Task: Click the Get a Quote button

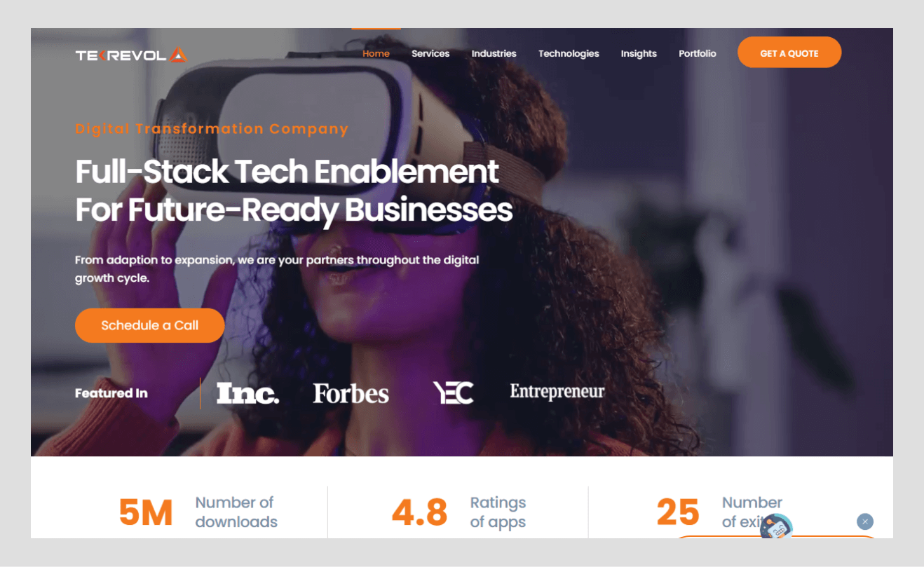Action: click(x=789, y=53)
